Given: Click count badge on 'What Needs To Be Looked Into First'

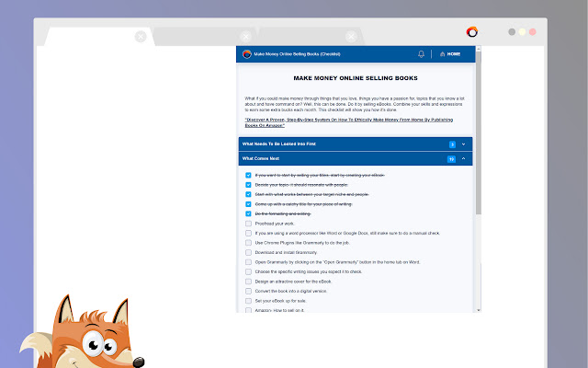Looking at the screenshot, I should click(x=452, y=144).
